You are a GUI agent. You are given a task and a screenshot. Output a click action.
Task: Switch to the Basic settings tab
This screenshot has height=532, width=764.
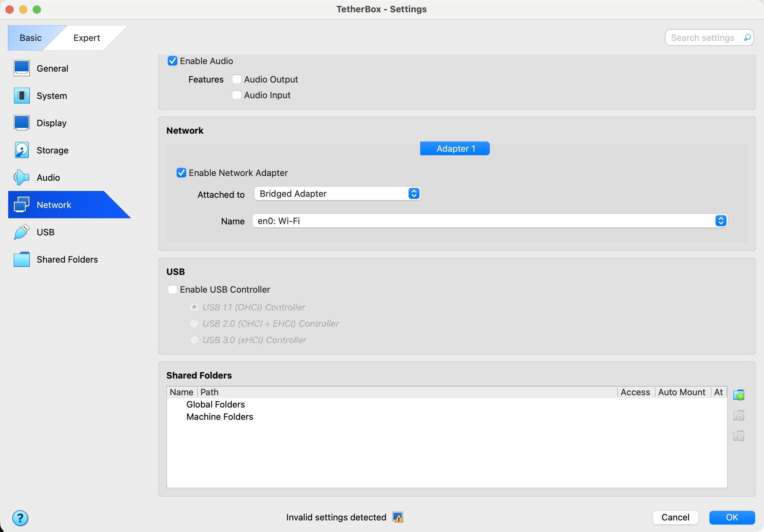coord(31,38)
